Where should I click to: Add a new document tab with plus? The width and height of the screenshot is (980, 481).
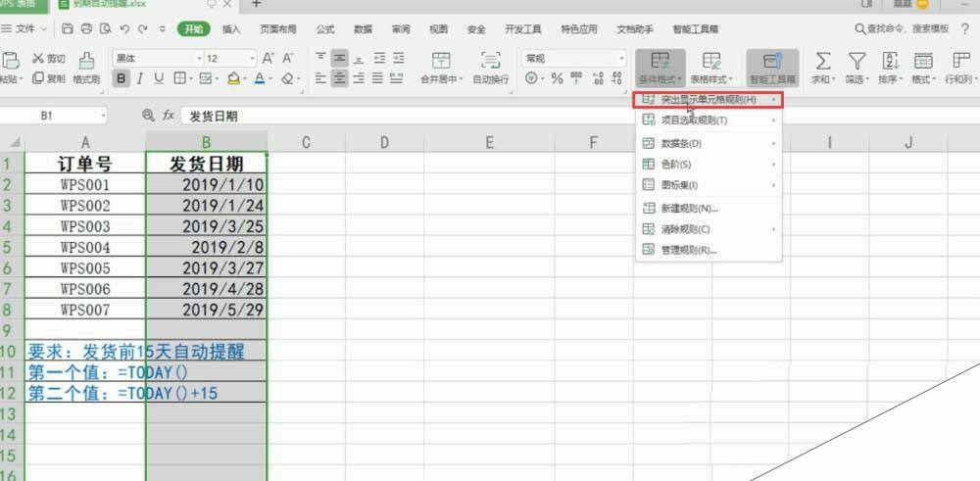[256, 4]
